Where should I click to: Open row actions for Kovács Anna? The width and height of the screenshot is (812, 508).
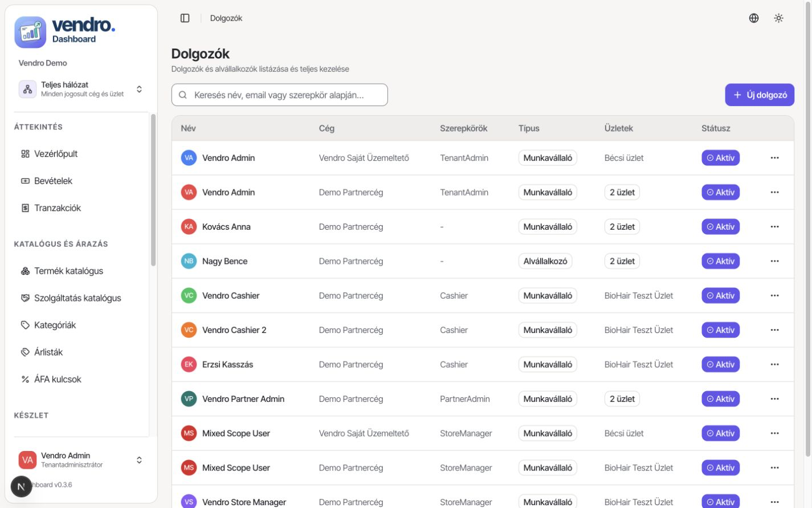pyautogui.click(x=774, y=227)
